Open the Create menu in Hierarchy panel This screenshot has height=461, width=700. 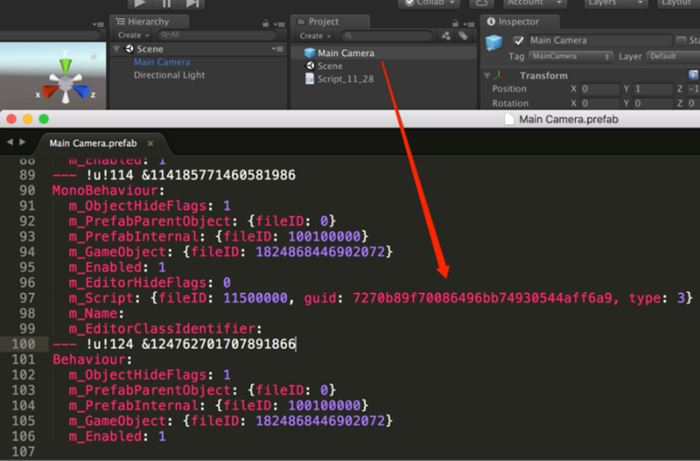tap(132, 35)
